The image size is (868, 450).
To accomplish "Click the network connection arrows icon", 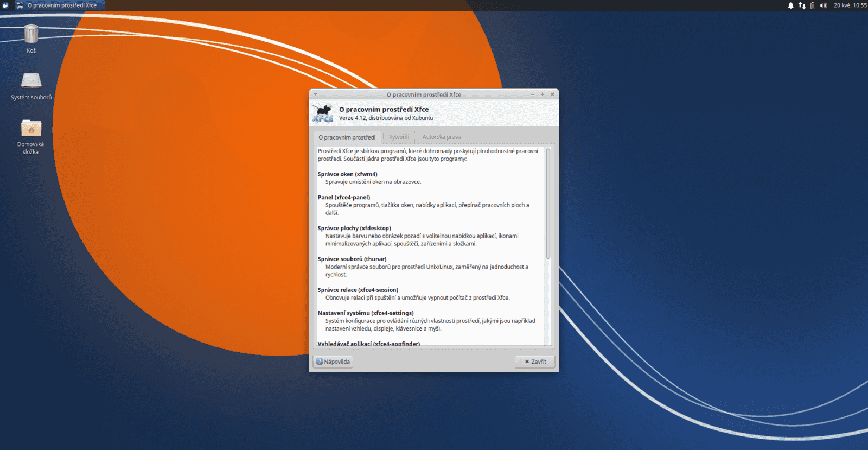I will tap(802, 5).
